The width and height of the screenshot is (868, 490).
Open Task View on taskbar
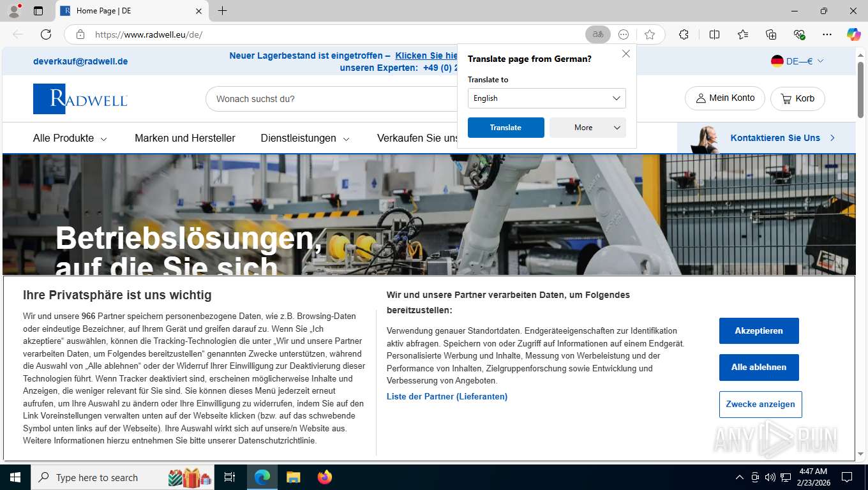point(230,477)
